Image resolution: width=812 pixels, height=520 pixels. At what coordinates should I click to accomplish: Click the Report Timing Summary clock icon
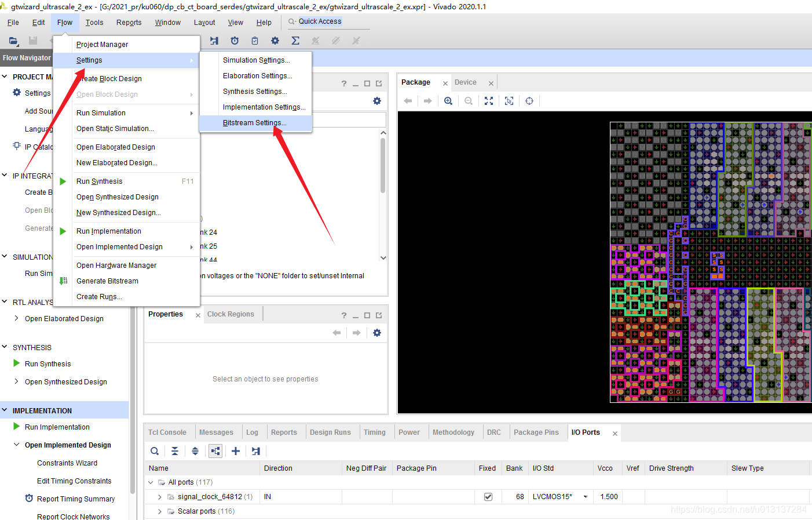[29, 499]
